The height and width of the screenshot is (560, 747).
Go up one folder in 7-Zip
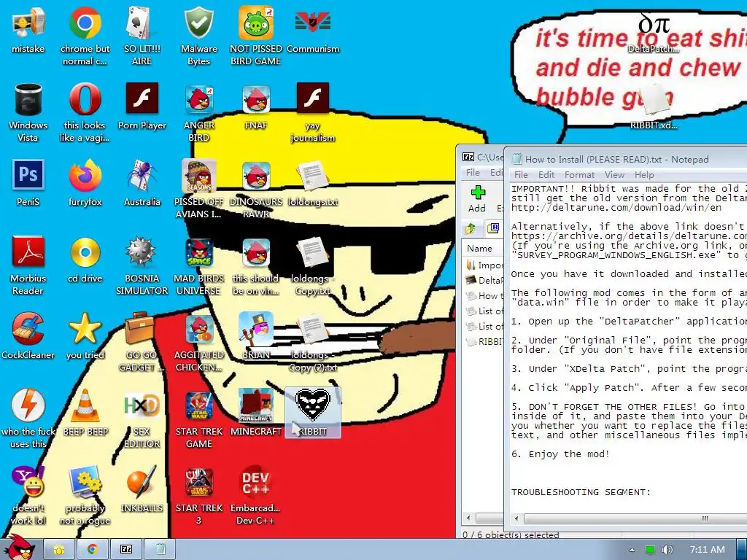pos(471,228)
